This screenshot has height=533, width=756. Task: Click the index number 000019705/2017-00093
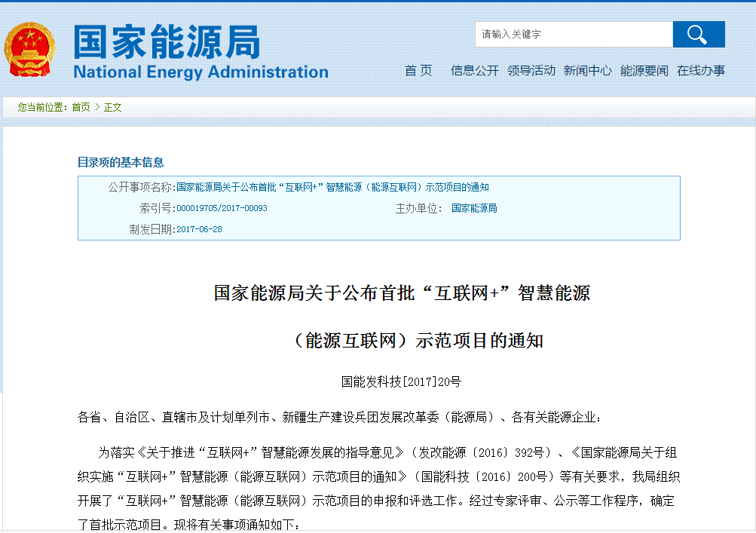coord(222,209)
